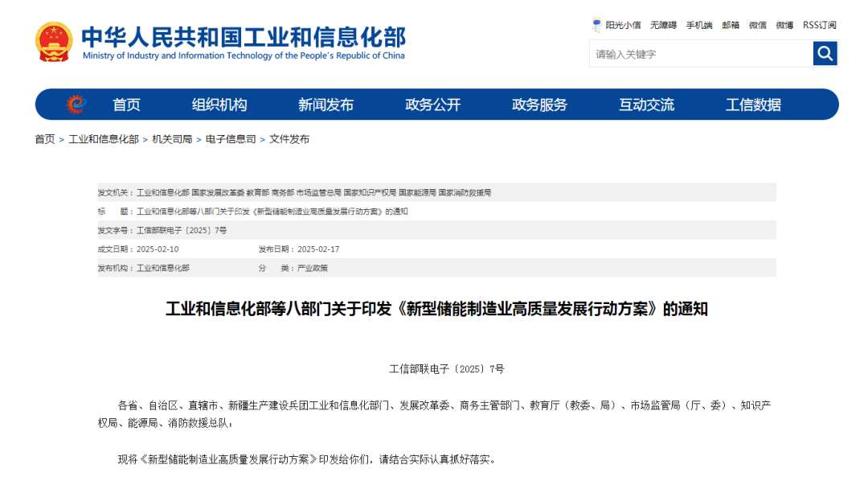Click the bold article headline
This screenshot has height=485, width=868.
coord(436,309)
